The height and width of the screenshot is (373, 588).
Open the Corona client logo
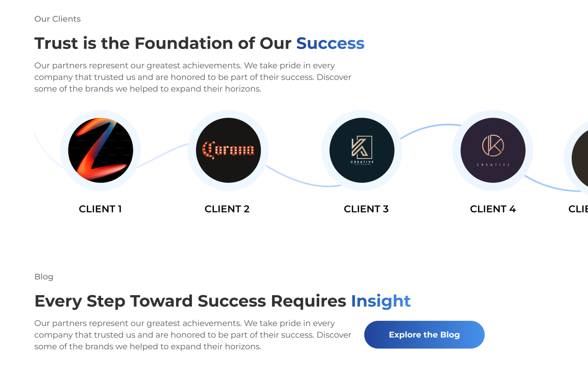point(228,150)
